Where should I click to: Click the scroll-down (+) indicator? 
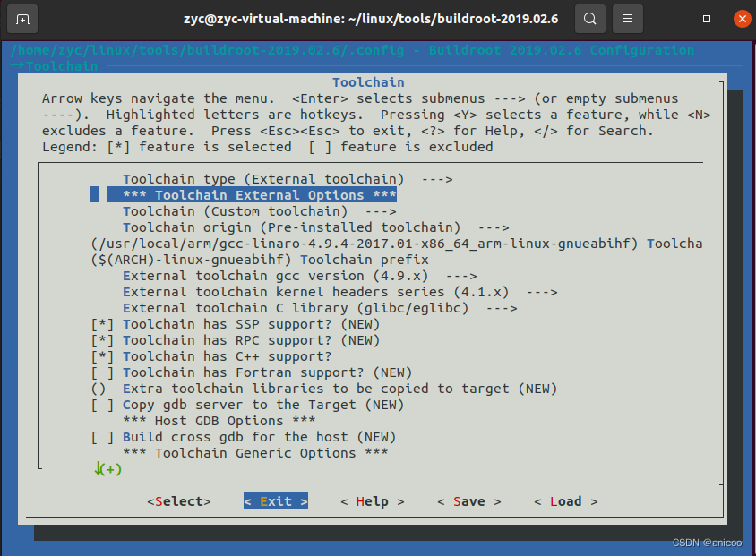pyautogui.click(x=107, y=468)
